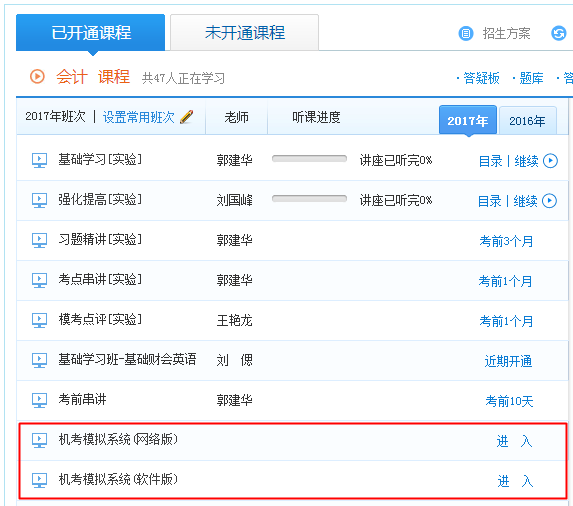The width and height of the screenshot is (573, 506).
Task: Open the 答疑板 link
Action: 481,78
